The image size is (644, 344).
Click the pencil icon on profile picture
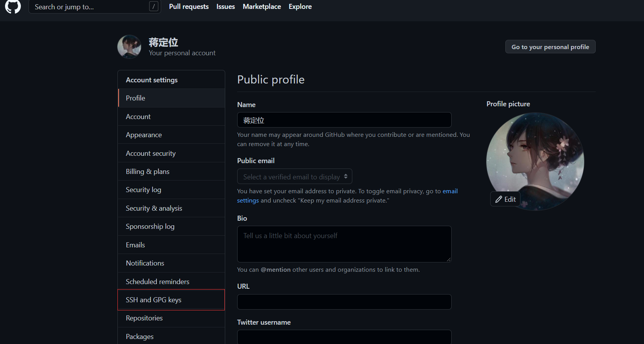pos(499,199)
